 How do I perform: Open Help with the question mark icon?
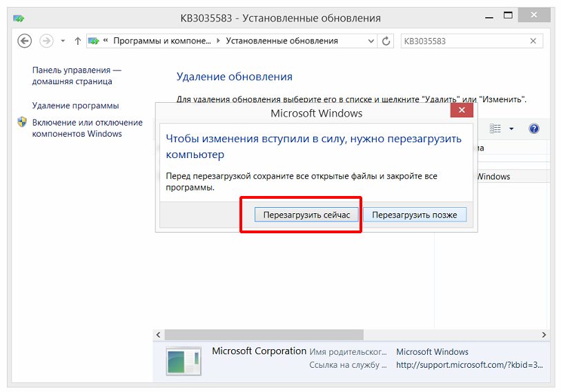533,128
